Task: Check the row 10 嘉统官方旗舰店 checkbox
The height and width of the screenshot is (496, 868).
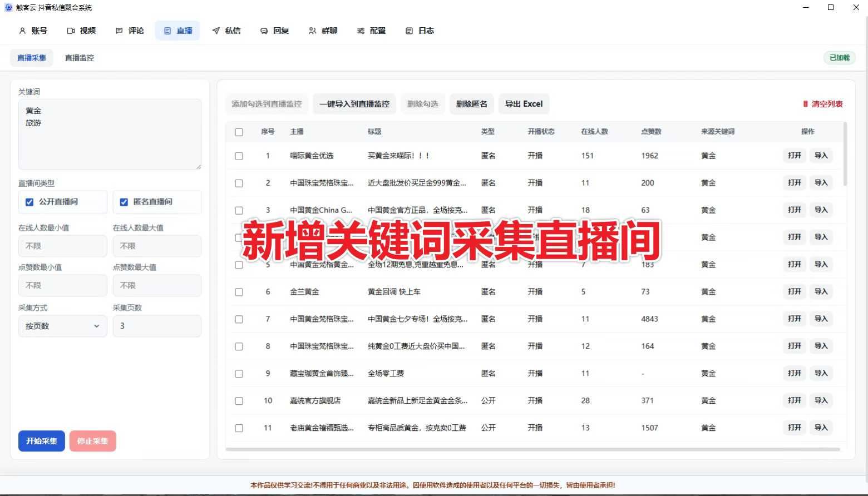Action: (239, 401)
